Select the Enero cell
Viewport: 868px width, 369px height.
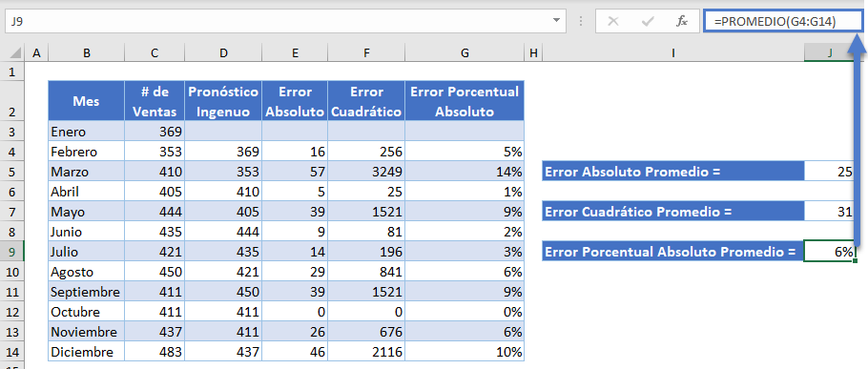click(87, 132)
